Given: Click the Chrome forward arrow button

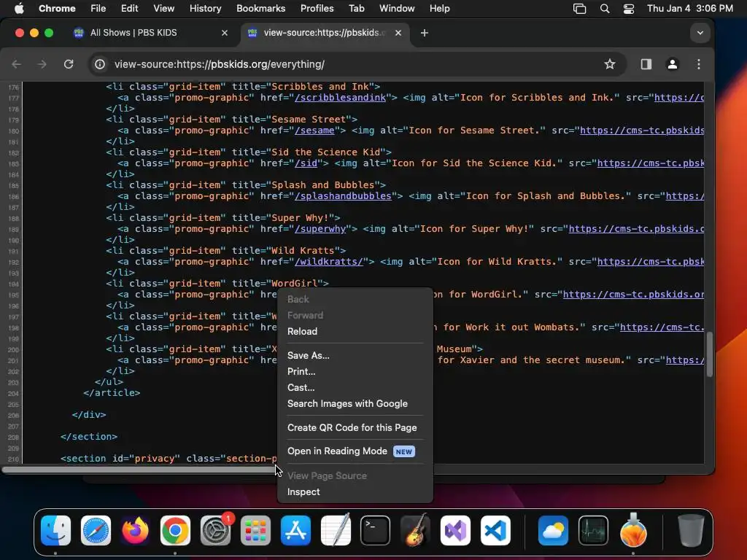Looking at the screenshot, I should coord(42,64).
